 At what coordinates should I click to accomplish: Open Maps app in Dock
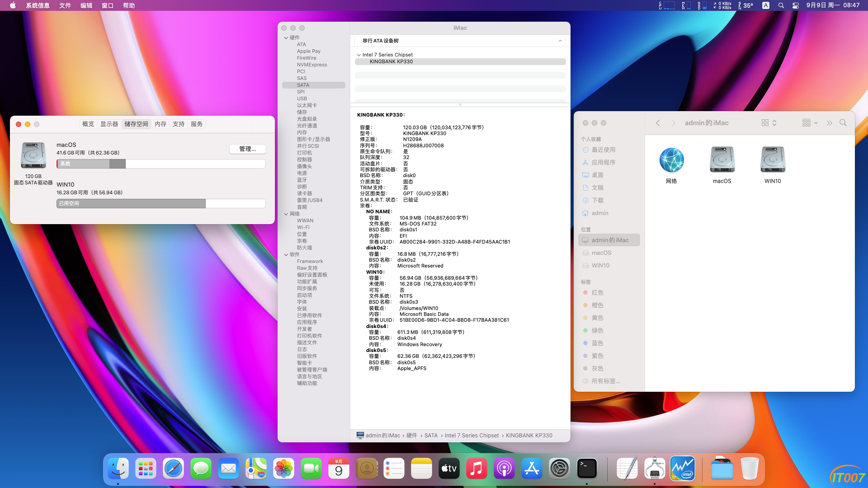256,469
